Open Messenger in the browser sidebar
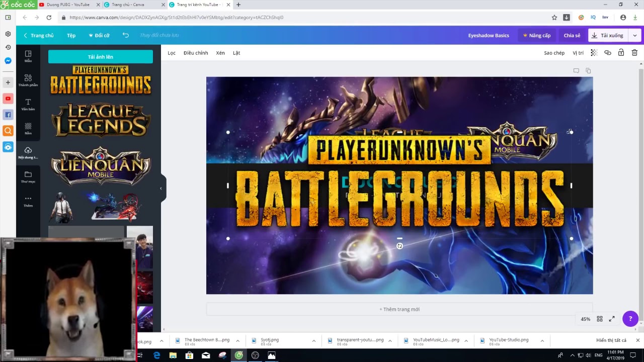 8,61
